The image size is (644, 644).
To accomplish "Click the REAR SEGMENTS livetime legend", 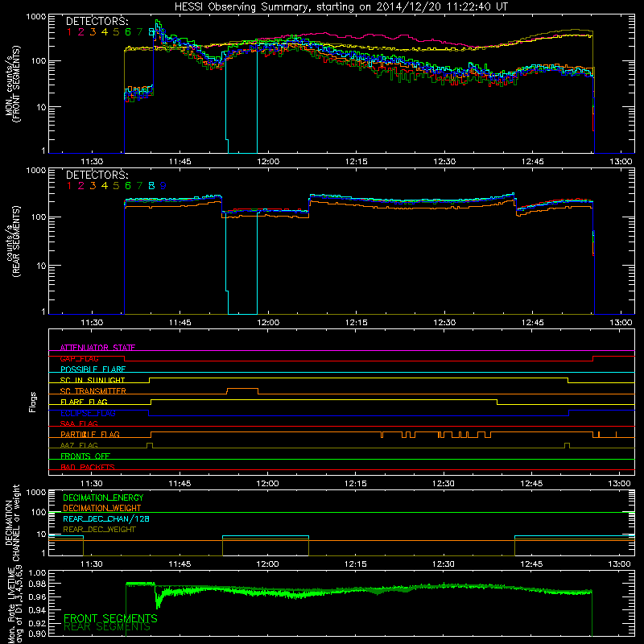I will 107,627.
